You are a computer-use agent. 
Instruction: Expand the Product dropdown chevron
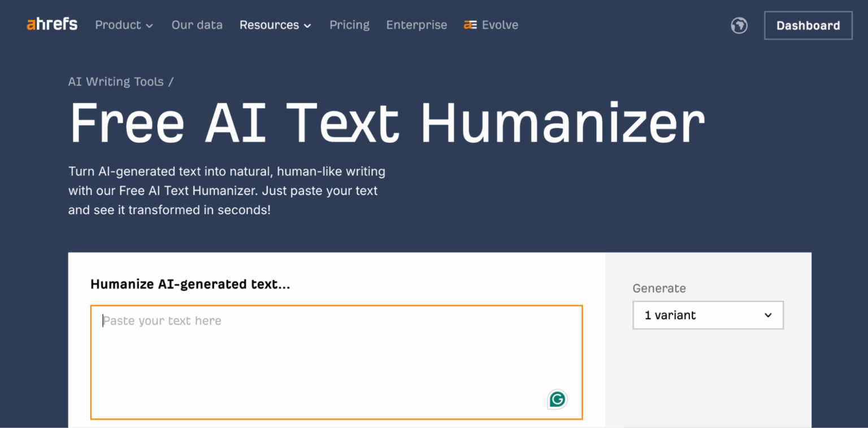149,25
